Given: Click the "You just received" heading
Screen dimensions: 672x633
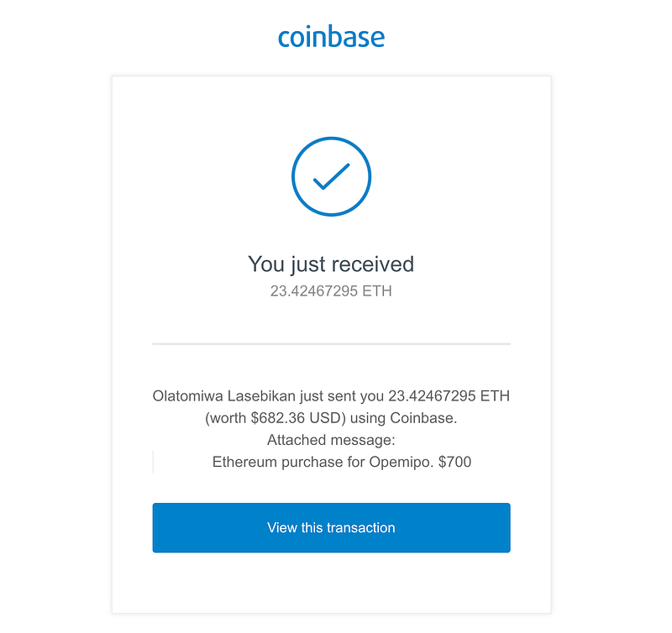Looking at the screenshot, I should tap(331, 264).
